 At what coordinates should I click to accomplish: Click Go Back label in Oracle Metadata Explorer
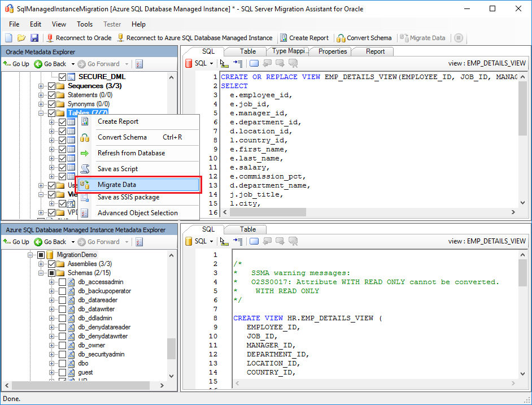tap(55, 64)
